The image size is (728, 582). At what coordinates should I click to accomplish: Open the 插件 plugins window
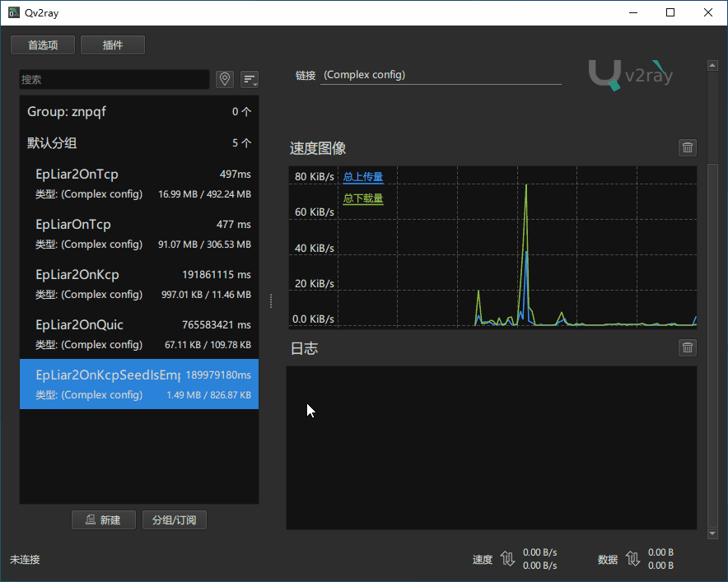112,44
